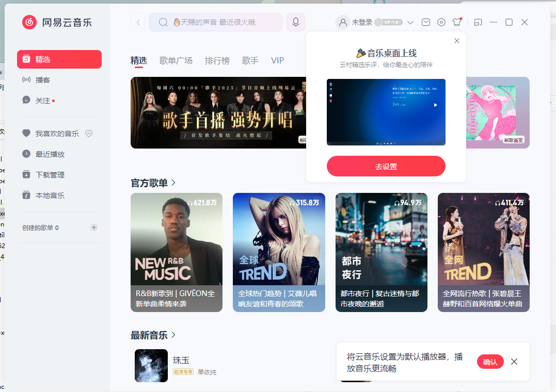The width and height of the screenshot is (556, 392).
Task: Click the 去设置 button
Action: 386,166
